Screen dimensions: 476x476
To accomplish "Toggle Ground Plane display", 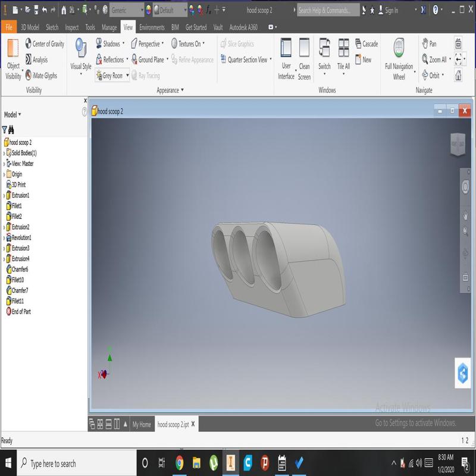I will [146, 59].
